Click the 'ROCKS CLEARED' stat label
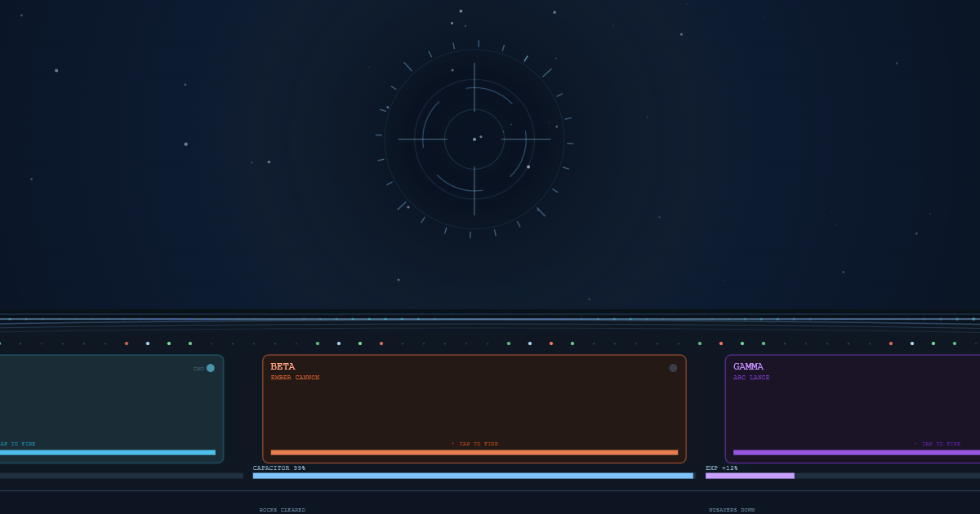 pos(283,510)
